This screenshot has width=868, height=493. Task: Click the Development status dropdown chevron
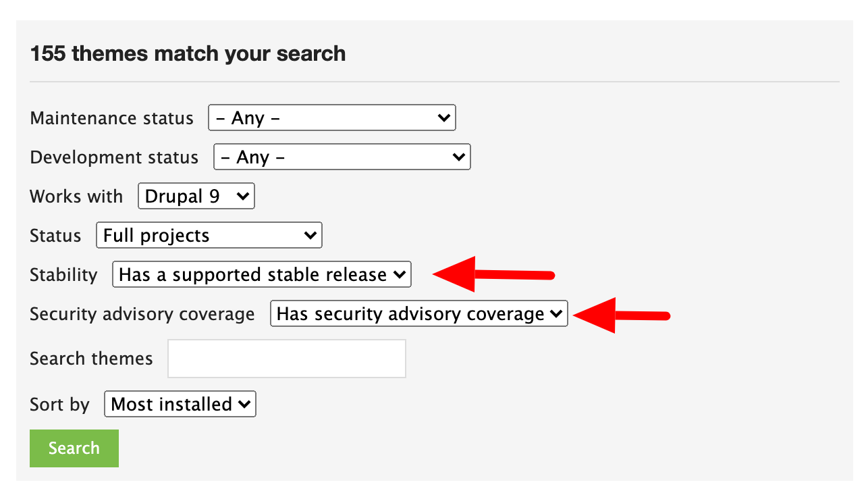point(460,157)
